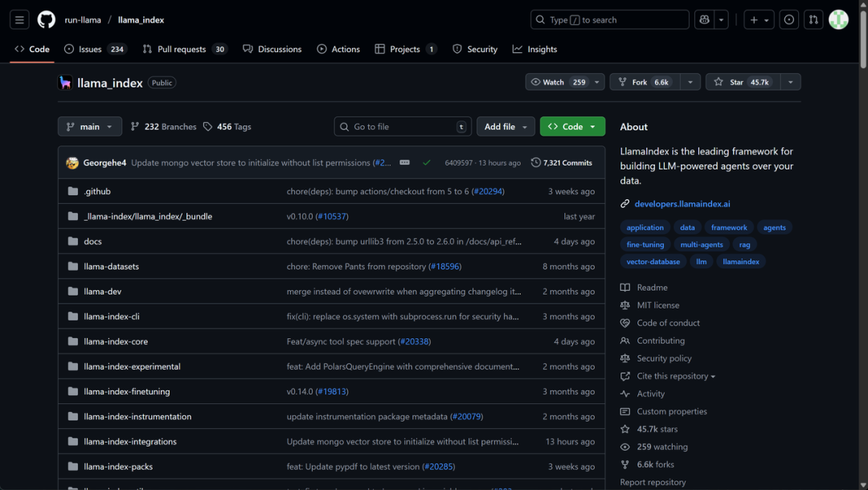Image resolution: width=868 pixels, height=490 pixels.
Task: Open the Actions tab
Action: pyautogui.click(x=338, y=49)
